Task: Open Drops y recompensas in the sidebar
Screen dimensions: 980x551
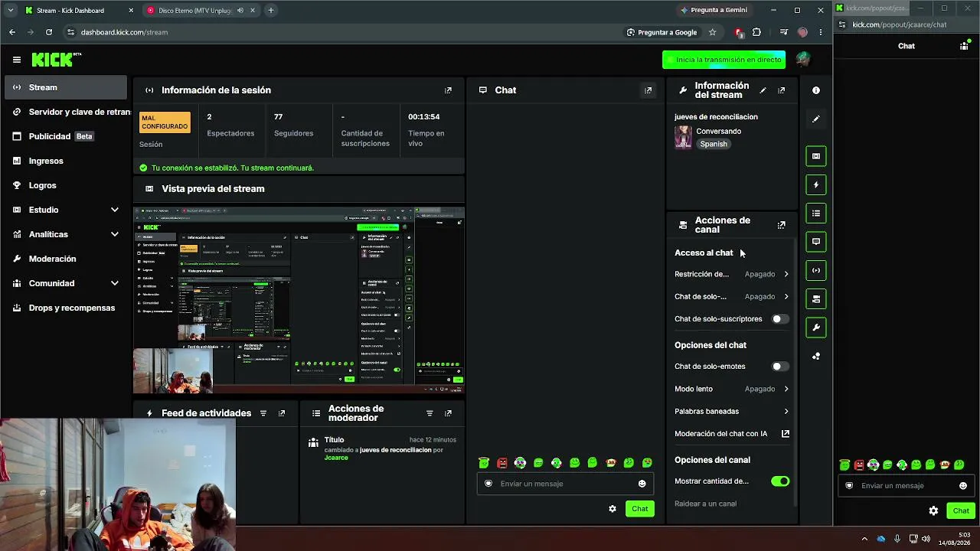Action: (66, 308)
